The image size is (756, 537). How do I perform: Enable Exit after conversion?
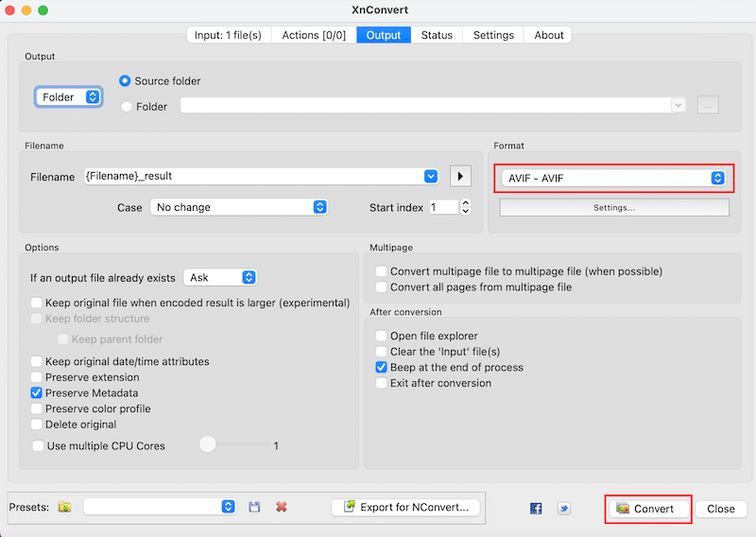pos(382,383)
